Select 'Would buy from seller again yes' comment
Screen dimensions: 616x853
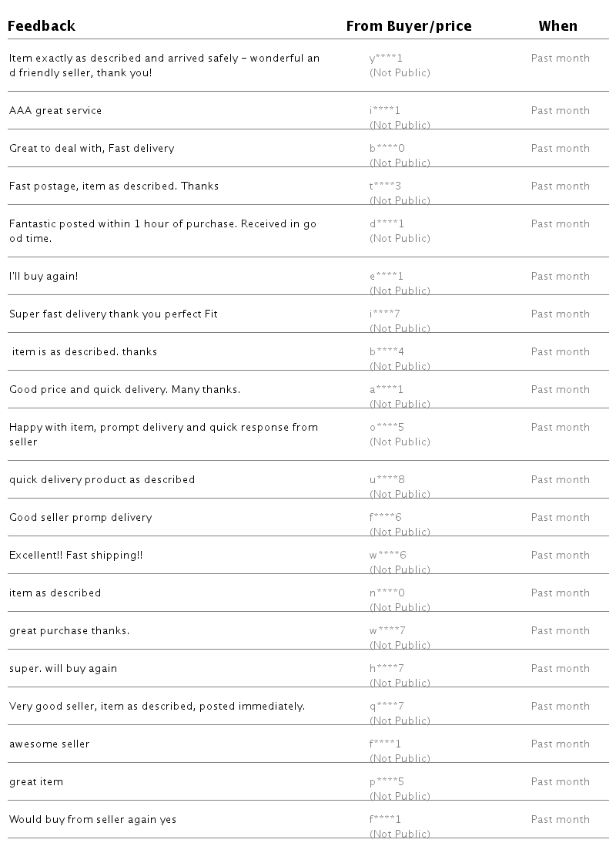click(92, 820)
